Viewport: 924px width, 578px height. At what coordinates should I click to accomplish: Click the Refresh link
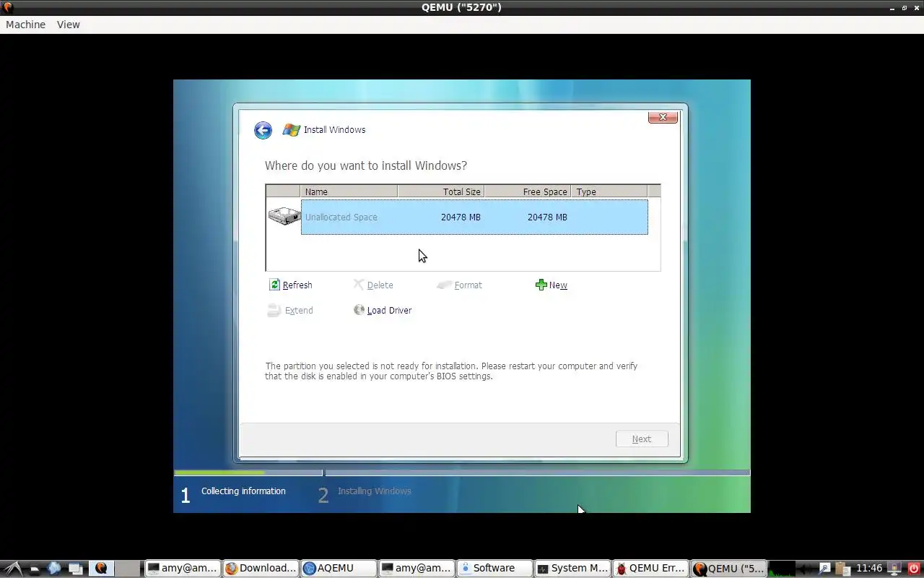(297, 285)
